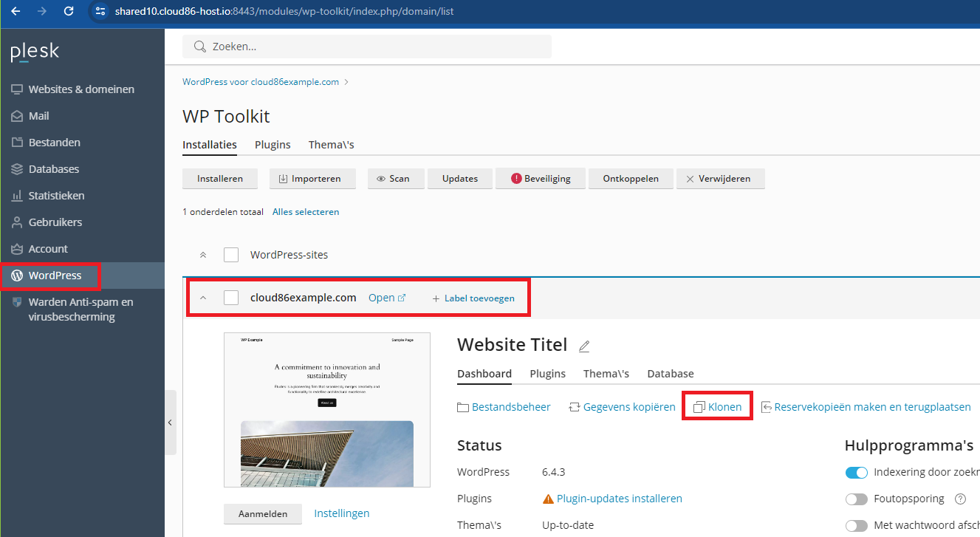Click the Aanmelden button

263,514
